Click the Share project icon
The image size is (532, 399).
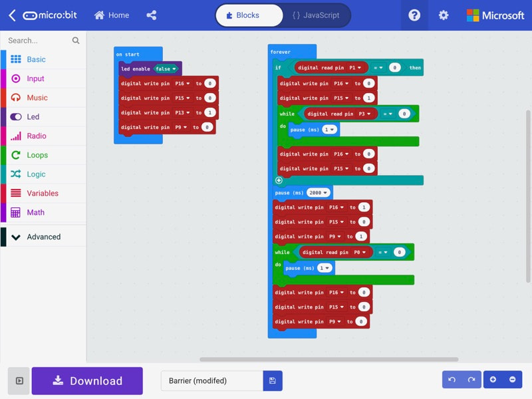coord(151,15)
